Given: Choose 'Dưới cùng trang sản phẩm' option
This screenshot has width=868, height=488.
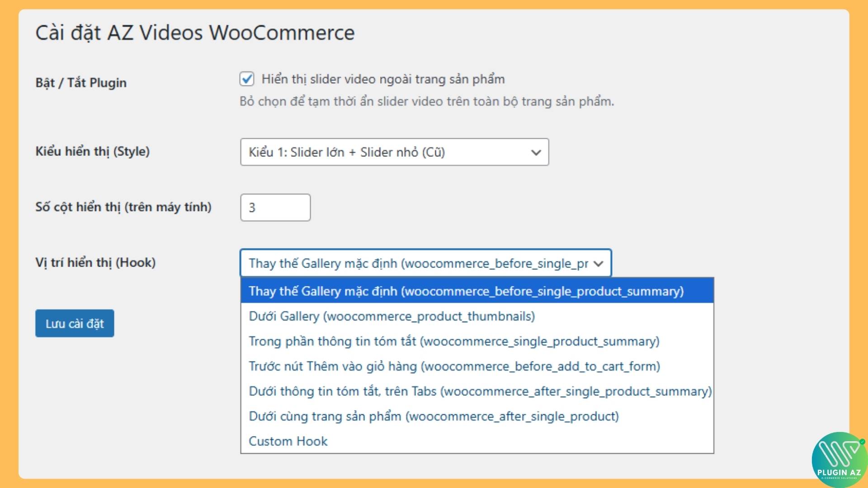Looking at the screenshot, I should coord(434,417).
